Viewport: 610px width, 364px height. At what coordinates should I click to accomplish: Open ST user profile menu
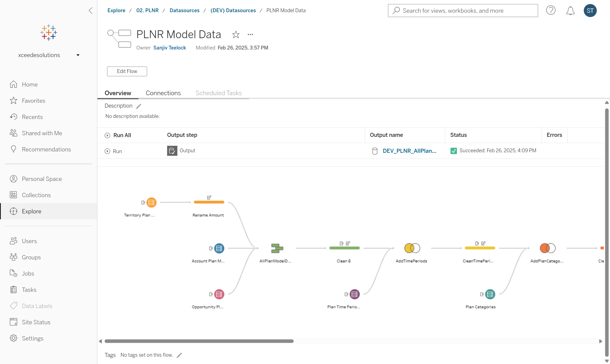pyautogui.click(x=590, y=11)
